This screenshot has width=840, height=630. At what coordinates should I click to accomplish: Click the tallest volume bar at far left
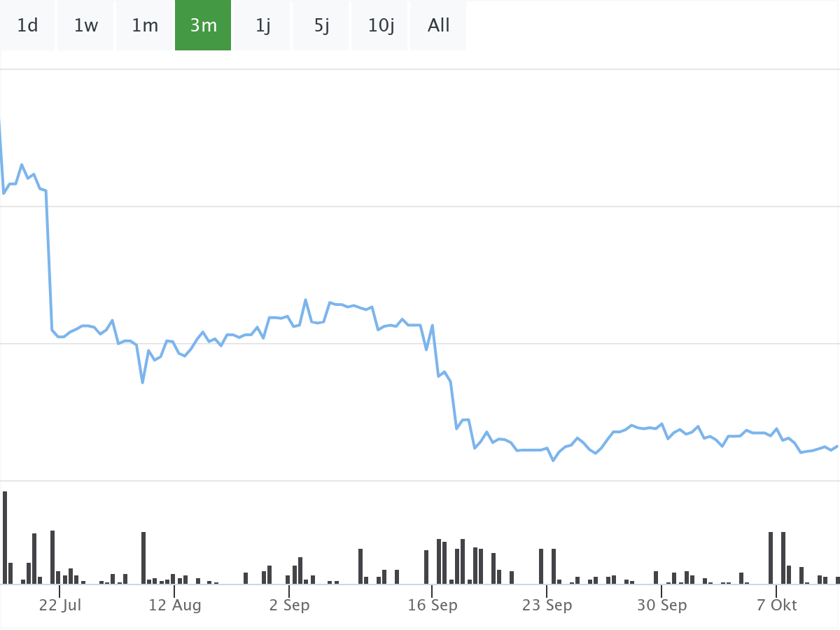tap(5, 538)
